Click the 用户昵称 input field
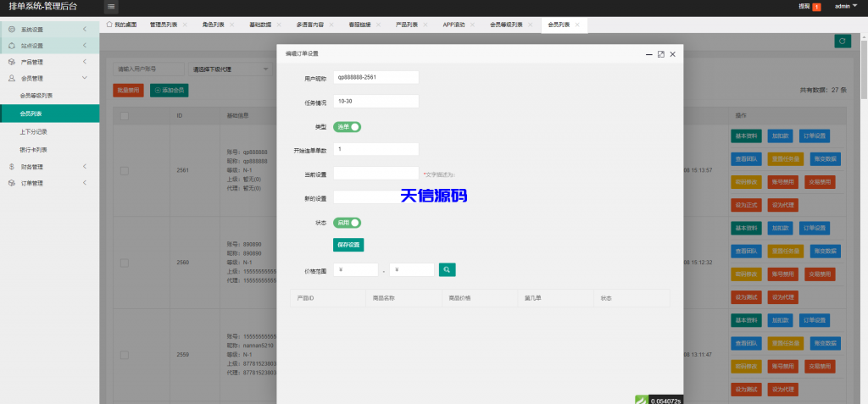Image resolution: width=868 pixels, height=404 pixels. 376,77
